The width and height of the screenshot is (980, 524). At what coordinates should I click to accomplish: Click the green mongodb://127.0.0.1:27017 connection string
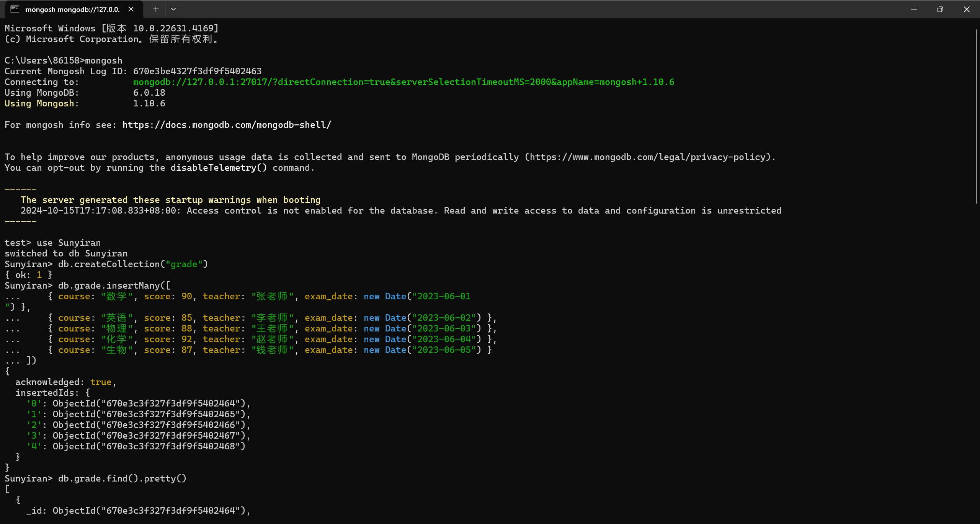pos(403,82)
